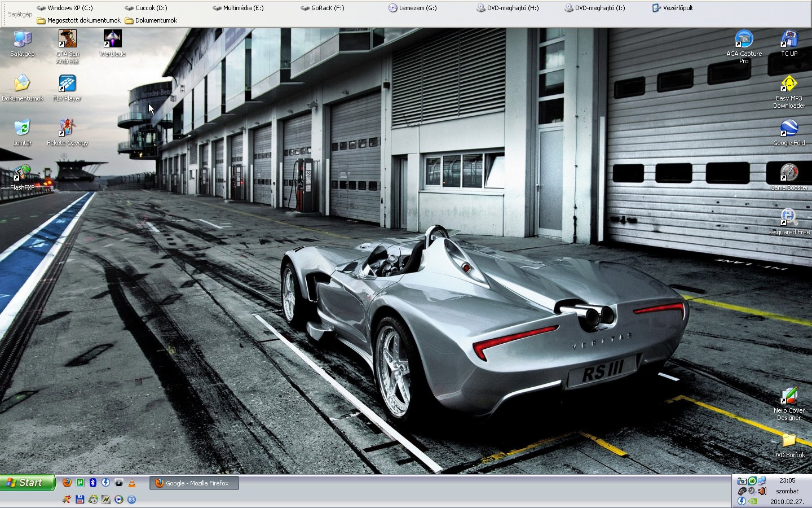Click the network computers tray icon
The height and width of the screenshot is (508, 812).
point(762,481)
